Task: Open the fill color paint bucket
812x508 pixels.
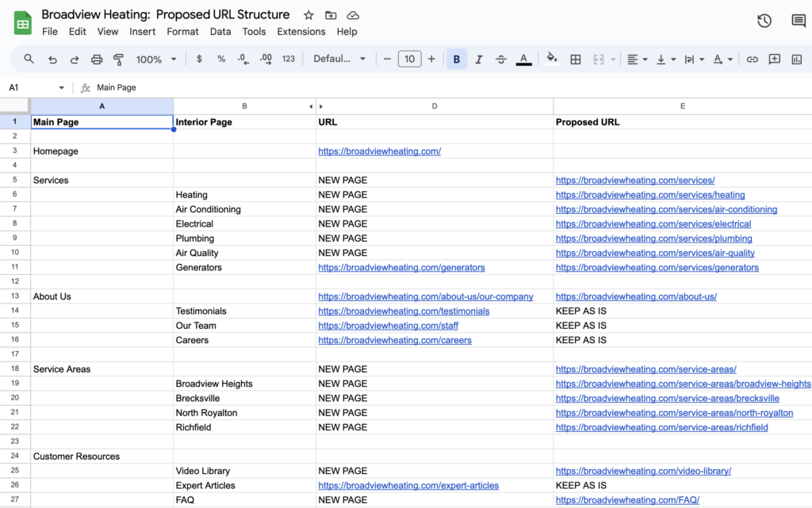Action: coord(552,59)
